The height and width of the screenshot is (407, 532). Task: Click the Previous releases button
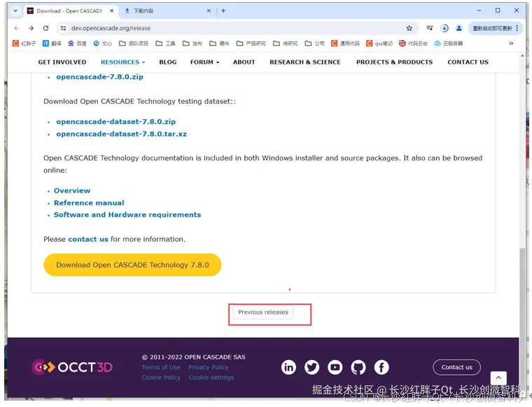(x=263, y=312)
